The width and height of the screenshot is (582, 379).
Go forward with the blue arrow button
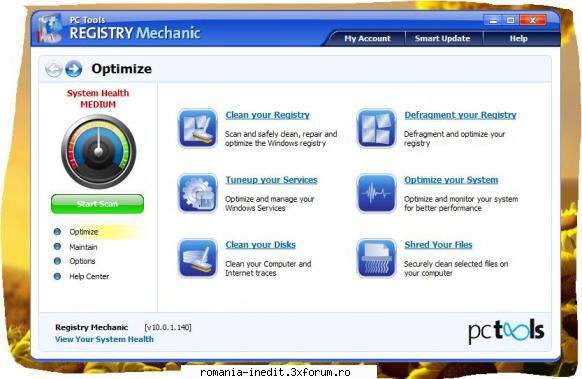73,69
